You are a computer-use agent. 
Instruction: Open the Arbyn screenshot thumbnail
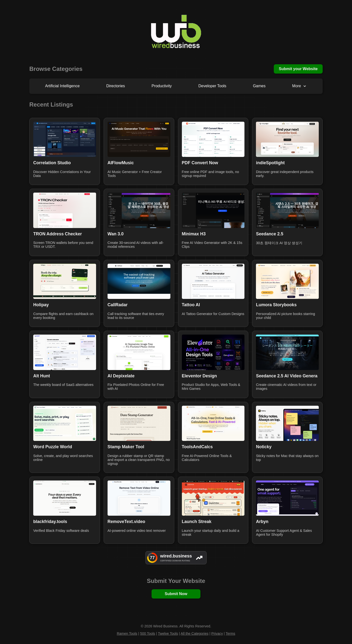287,498
